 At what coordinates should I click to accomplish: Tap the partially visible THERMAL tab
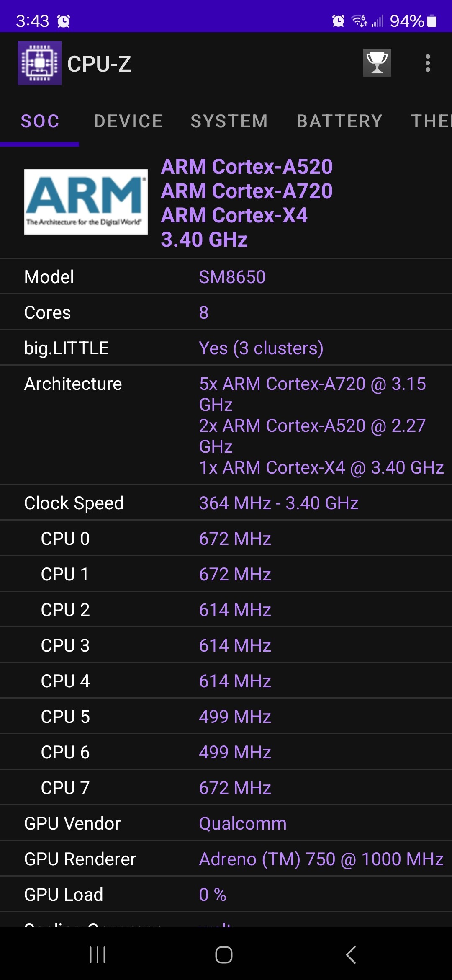pyautogui.click(x=431, y=121)
